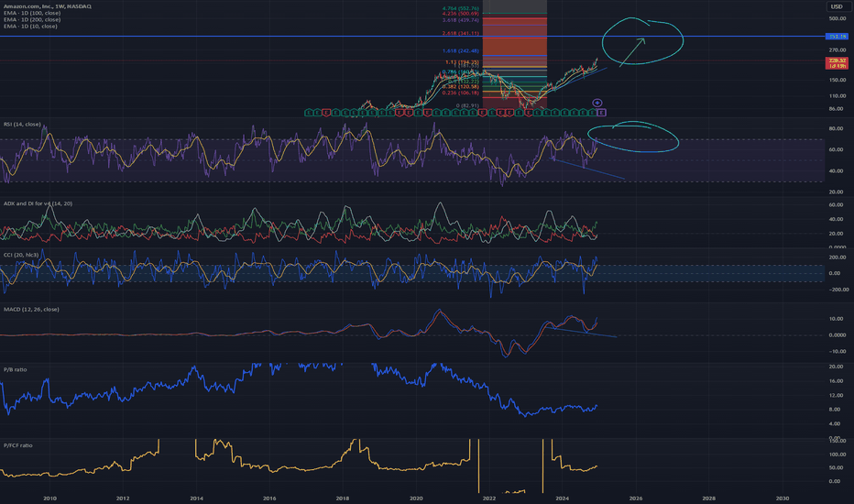Click the 2010 label on time axis

(x=49, y=498)
